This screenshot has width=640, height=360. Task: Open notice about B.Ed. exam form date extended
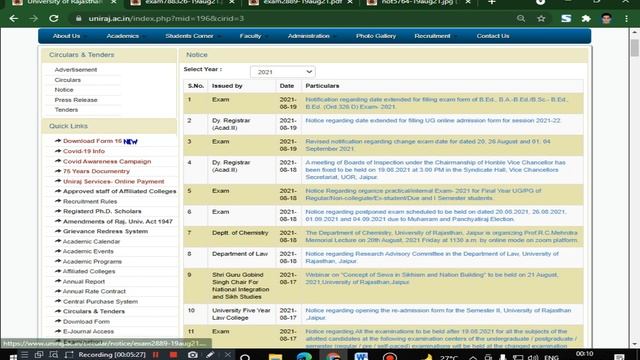click(436, 103)
